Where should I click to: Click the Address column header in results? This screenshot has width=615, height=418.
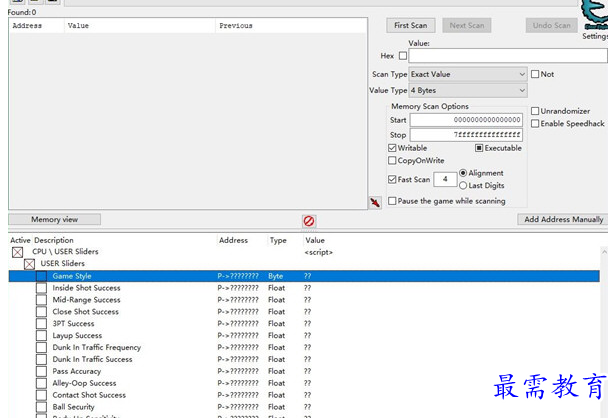27,25
